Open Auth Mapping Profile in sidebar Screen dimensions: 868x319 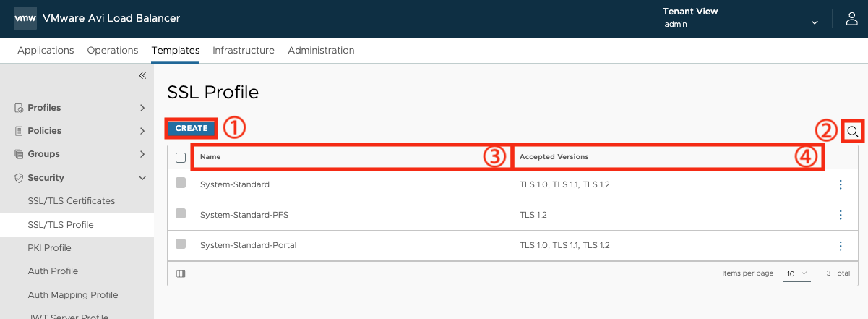pyautogui.click(x=73, y=295)
